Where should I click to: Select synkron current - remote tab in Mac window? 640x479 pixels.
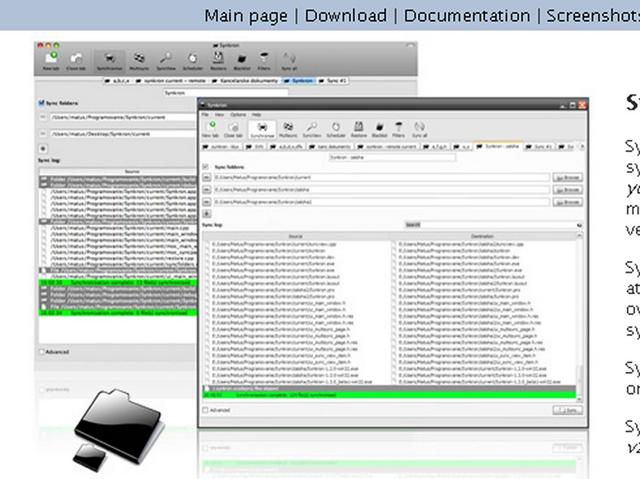tap(170, 81)
